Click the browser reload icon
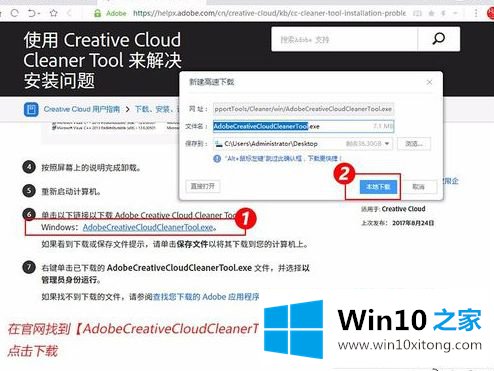Viewport: 494px width, 371px height. (x=14, y=13)
